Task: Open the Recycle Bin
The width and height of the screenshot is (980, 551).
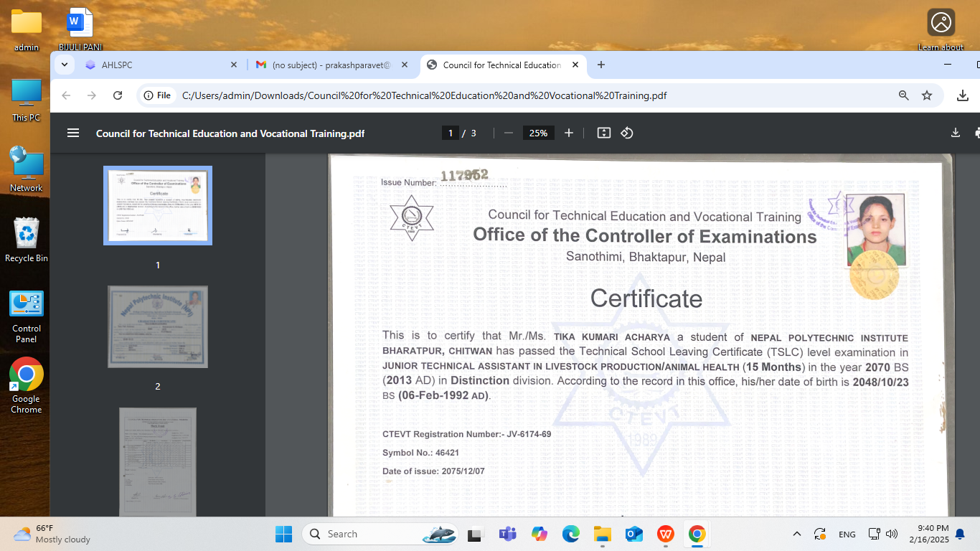Action: [x=27, y=240]
